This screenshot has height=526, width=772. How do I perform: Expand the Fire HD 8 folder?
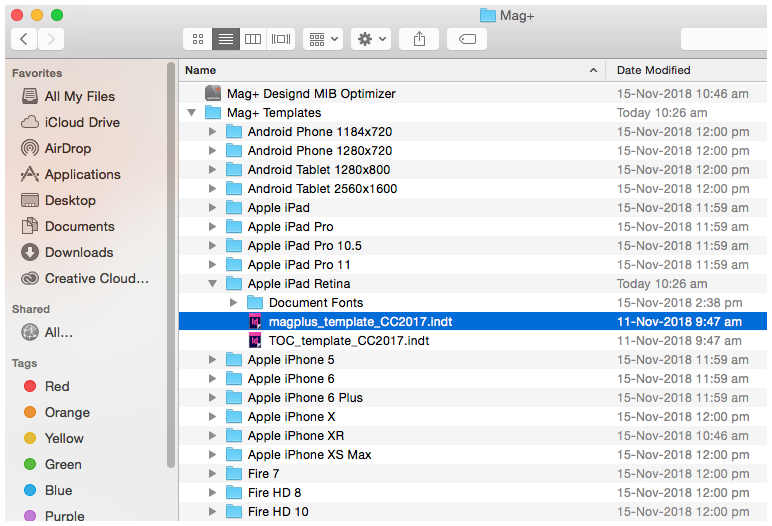[x=212, y=493]
